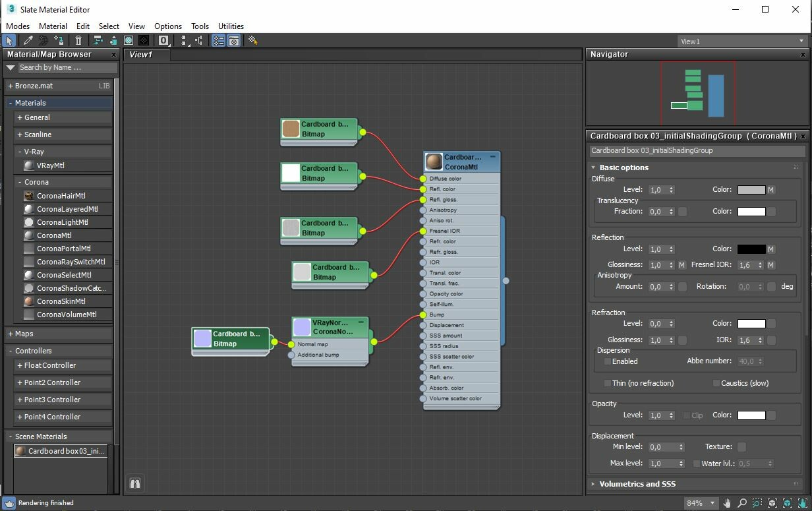Open the Utilities menu

(231, 26)
